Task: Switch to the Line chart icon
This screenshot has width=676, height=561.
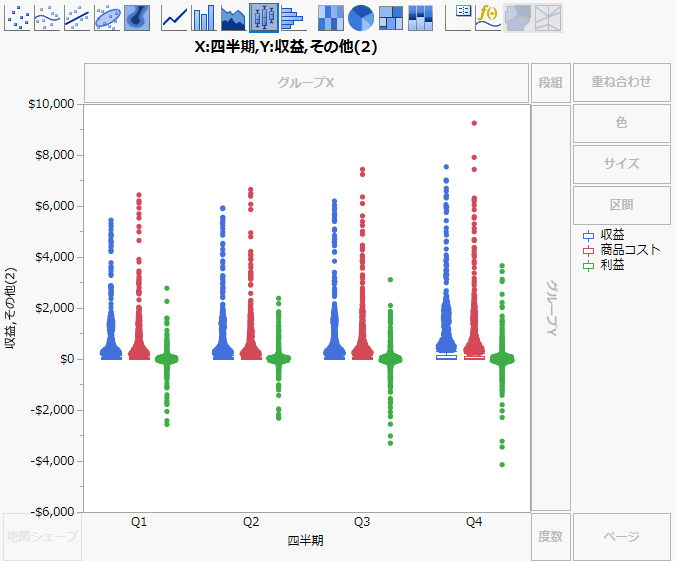Action: tap(175, 17)
